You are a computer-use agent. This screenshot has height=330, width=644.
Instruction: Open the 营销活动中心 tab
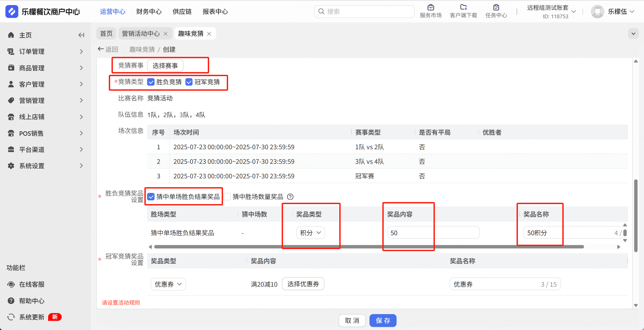click(x=141, y=34)
